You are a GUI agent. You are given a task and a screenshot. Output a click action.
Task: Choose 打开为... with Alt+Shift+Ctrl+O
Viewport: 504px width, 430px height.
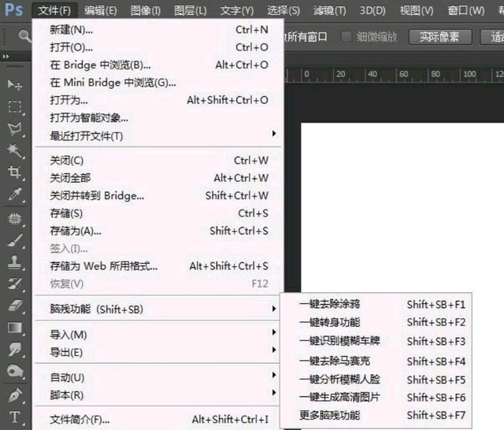pos(158,100)
